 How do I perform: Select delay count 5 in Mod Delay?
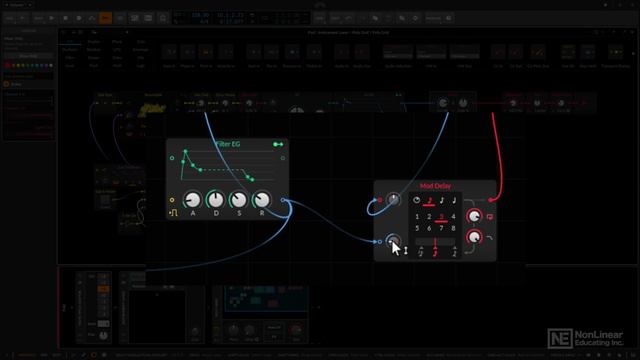tap(417, 229)
